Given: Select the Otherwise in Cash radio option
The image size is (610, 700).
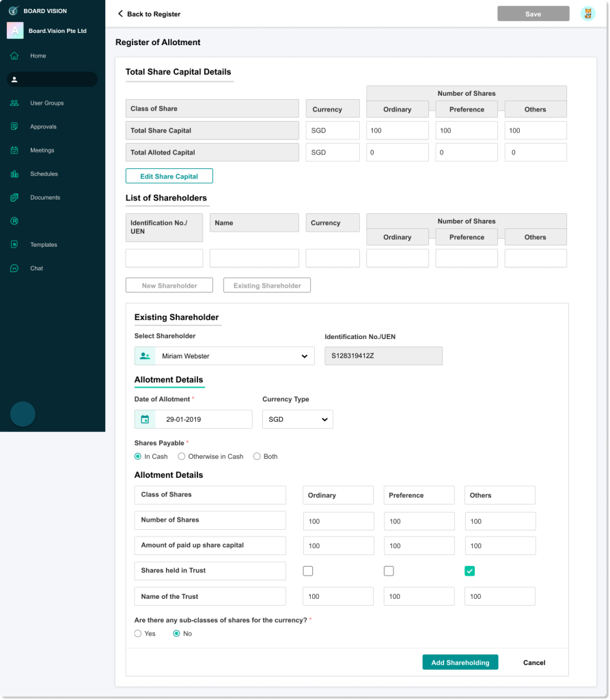Looking at the screenshot, I should tap(182, 457).
